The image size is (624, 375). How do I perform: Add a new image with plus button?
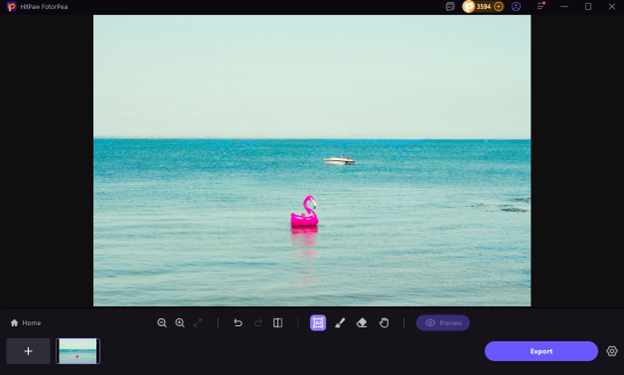pyautogui.click(x=28, y=351)
